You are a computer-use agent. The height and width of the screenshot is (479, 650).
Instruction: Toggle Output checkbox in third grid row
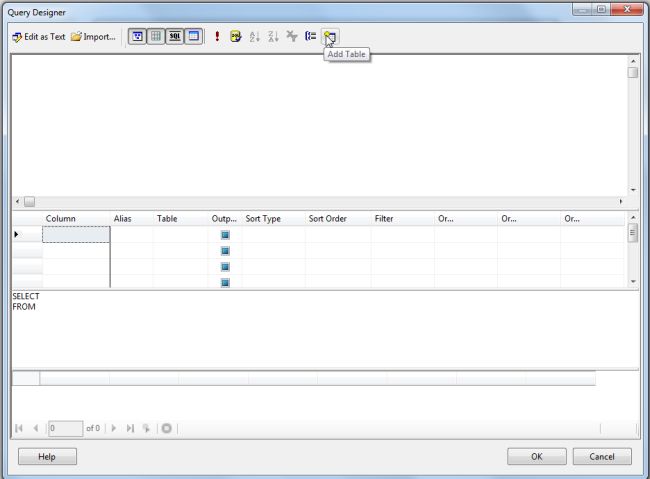(225, 267)
